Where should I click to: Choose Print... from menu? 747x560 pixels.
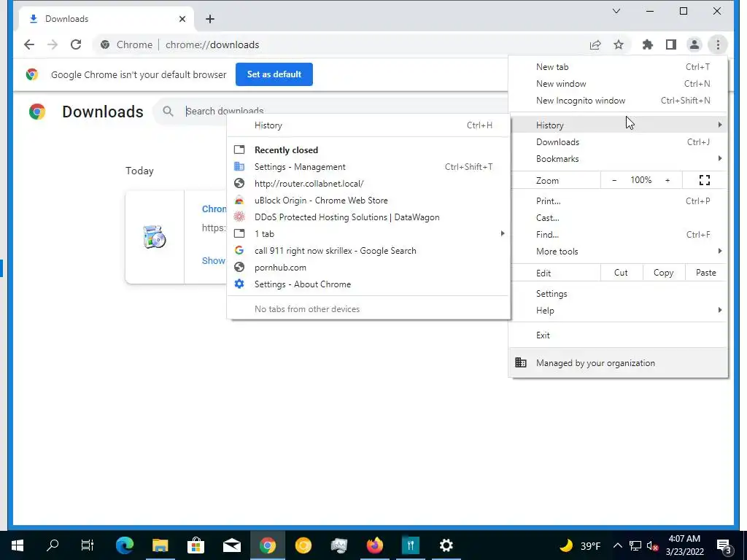tap(618, 201)
